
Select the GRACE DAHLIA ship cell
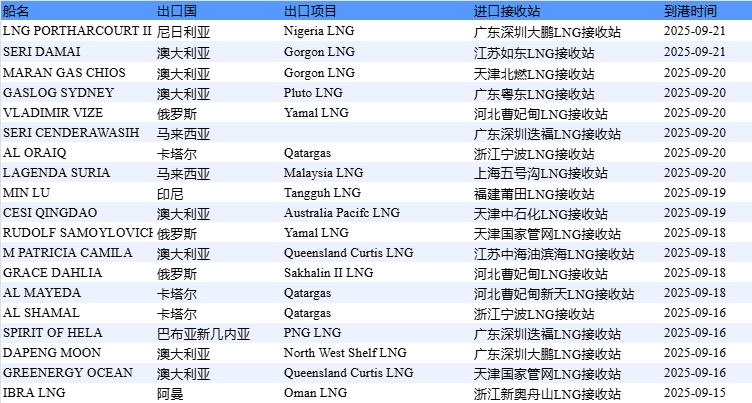[x=52, y=273]
